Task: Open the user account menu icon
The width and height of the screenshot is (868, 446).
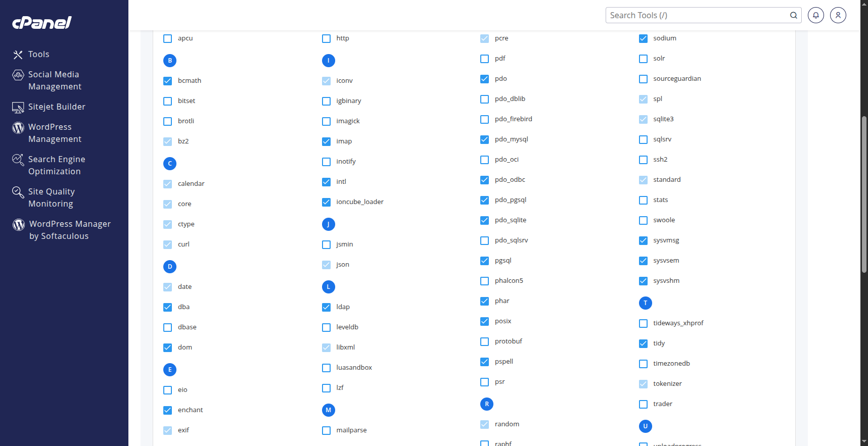Action: tap(838, 15)
